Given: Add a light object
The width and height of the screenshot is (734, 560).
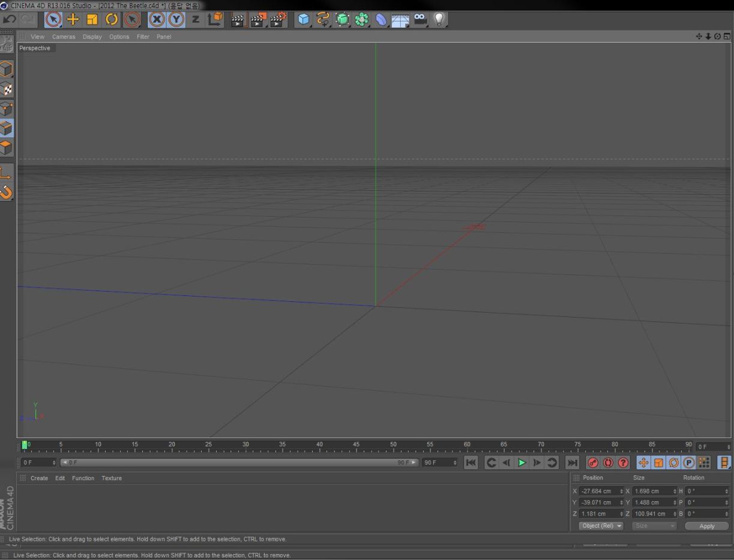Looking at the screenshot, I should point(440,20).
